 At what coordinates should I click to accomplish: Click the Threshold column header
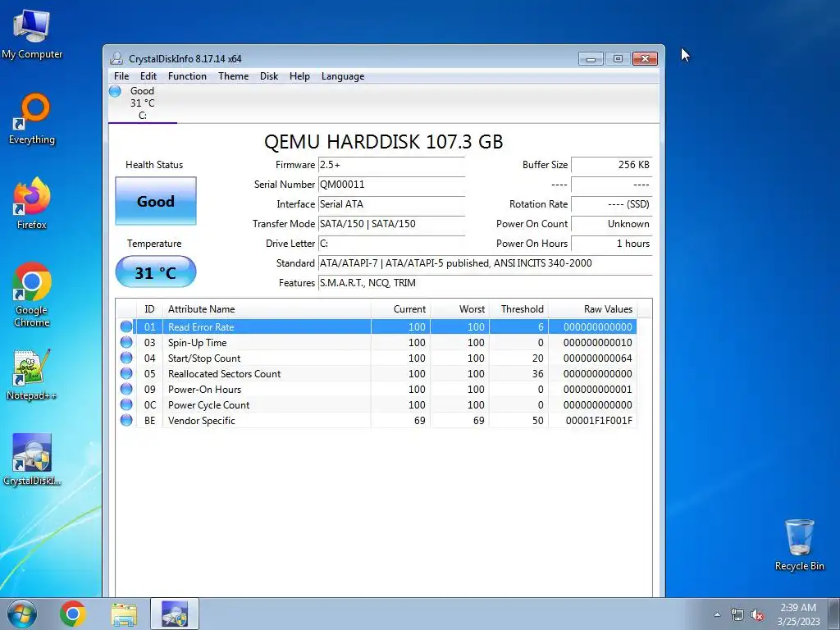[518, 309]
